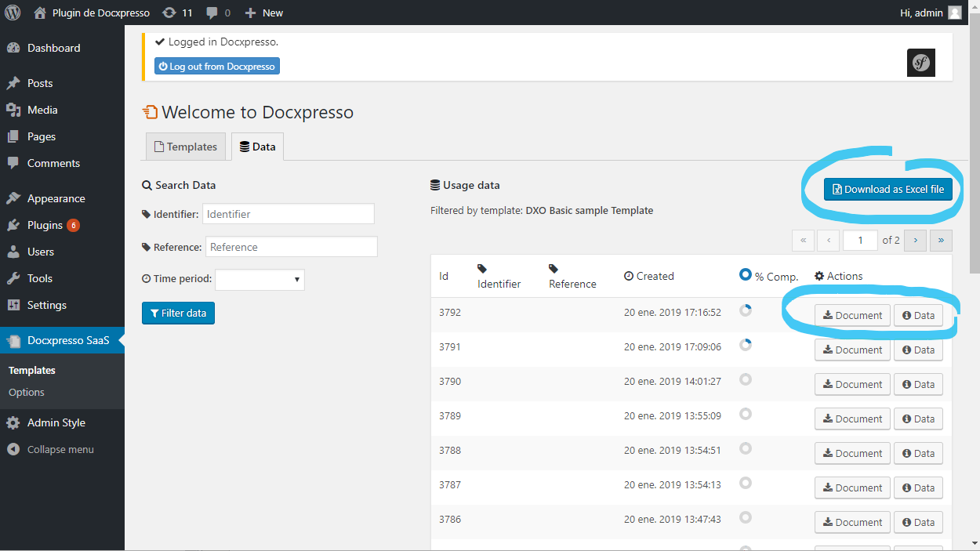This screenshot has height=551, width=980.
Task: Click the Reference column header
Action: tap(572, 277)
